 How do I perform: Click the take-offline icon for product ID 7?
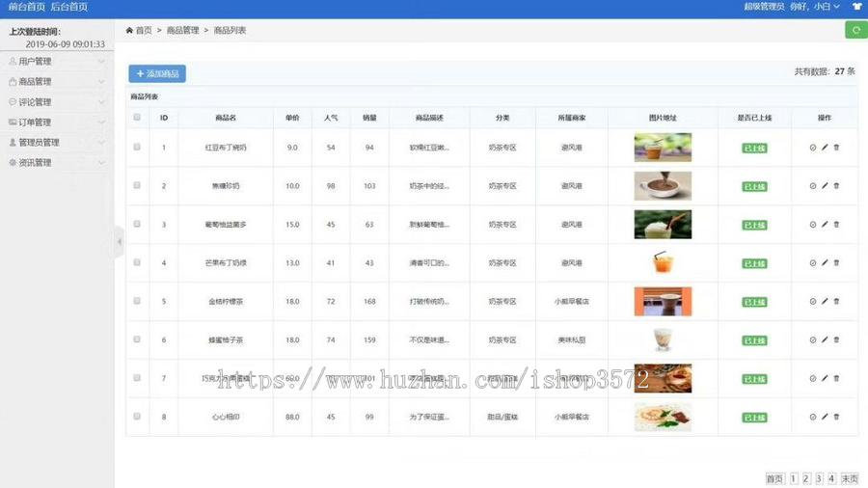[x=813, y=378]
